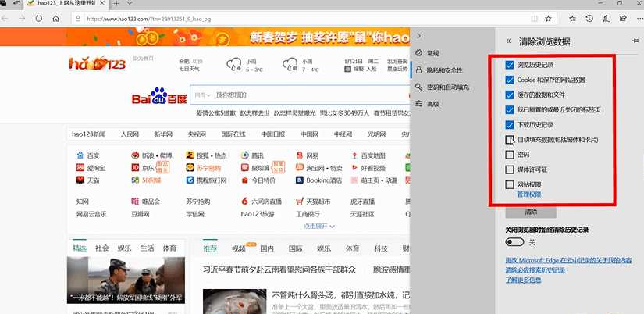This screenshot has width=644, height=314.
Task: Click the Add notes pen icon
Action: (607, 19)
